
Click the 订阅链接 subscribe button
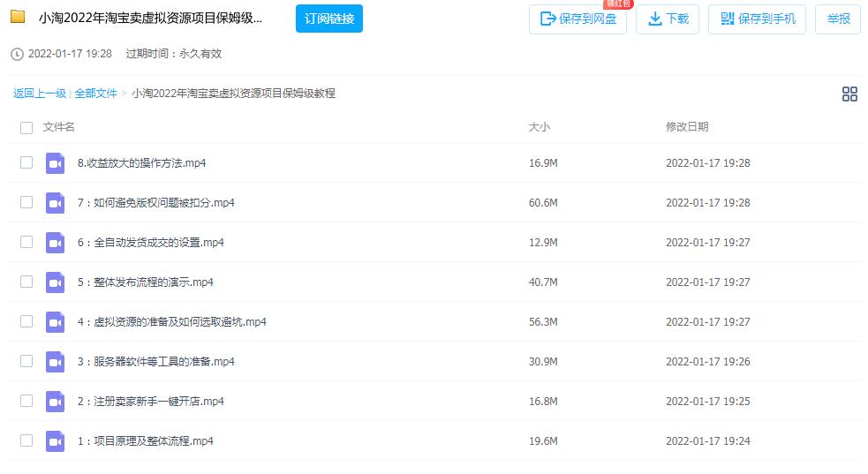(x=328, y=19)
